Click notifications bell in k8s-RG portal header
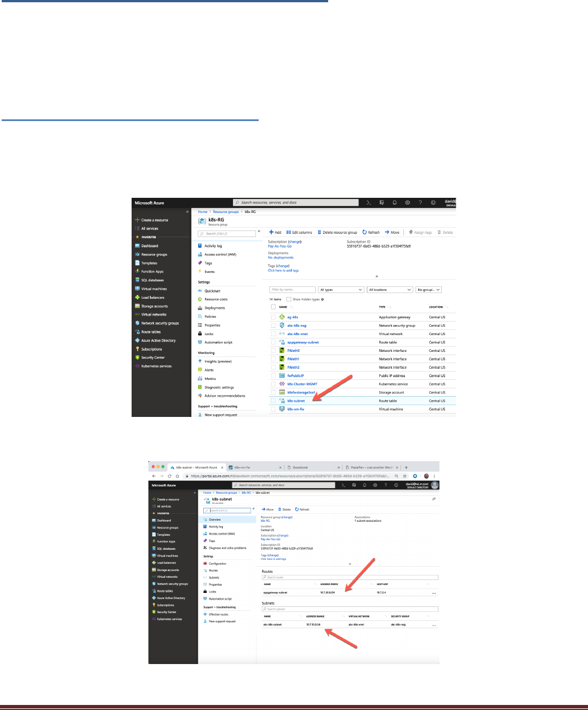 (x=395, y=203)
